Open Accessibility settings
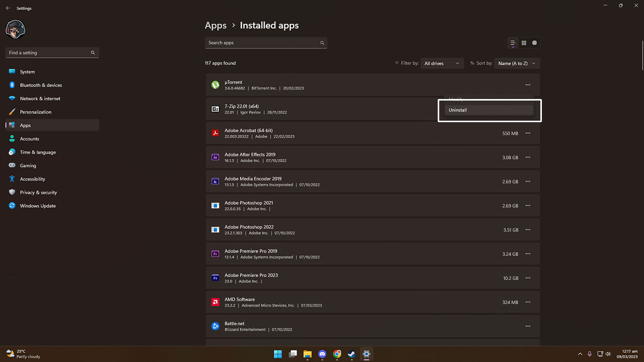This screenshot has height=362, width=644. click(52, 179)
